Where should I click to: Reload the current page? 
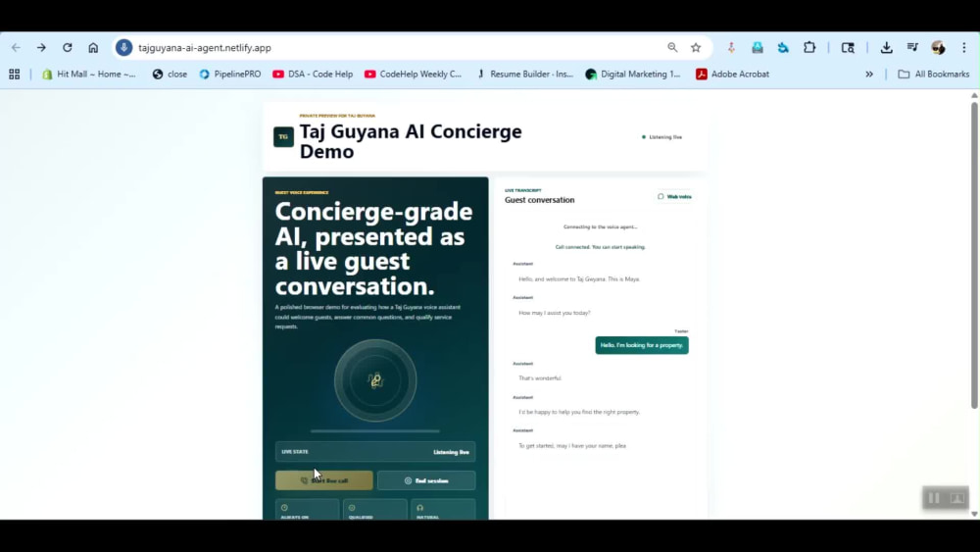[x=67, y=47]
